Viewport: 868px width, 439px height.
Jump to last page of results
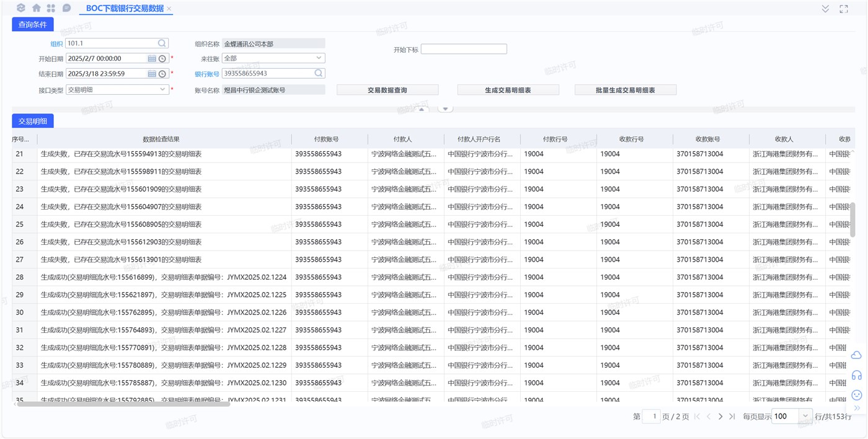click(732, 417)
